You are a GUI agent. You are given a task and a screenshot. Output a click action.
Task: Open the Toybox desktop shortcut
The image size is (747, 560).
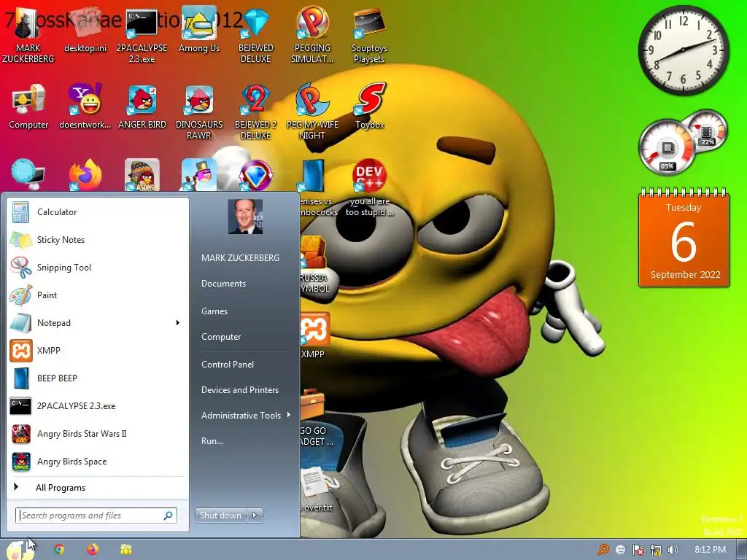(370, 107)
